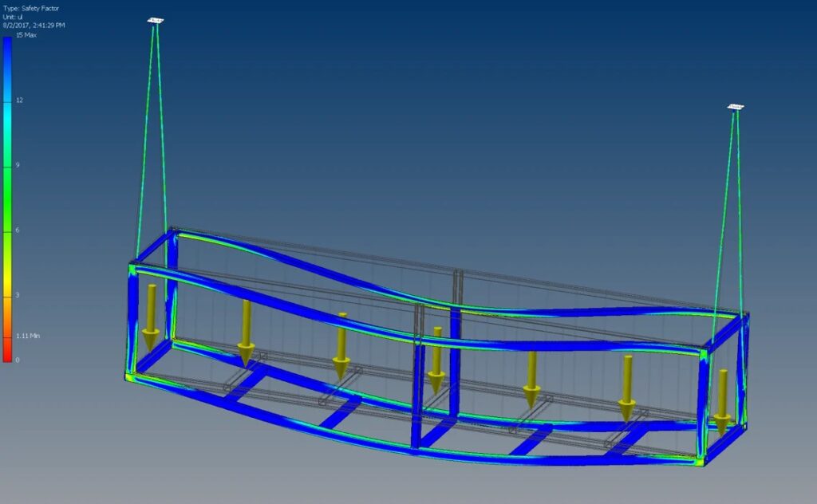Click the '15 Max' legend label
The image size is (817, 504).
point(26,36)
